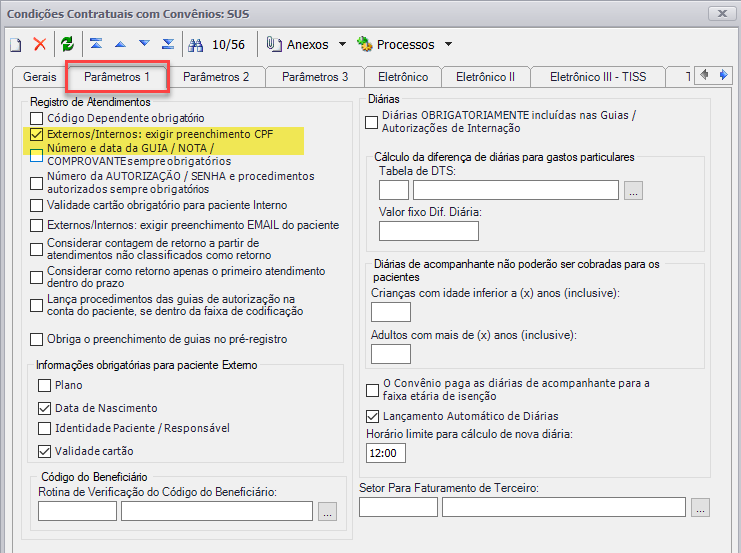Screen dimensions: 741x553
Task: Click Valor fixo Dif. Diária field
Action: pos(429,231)
